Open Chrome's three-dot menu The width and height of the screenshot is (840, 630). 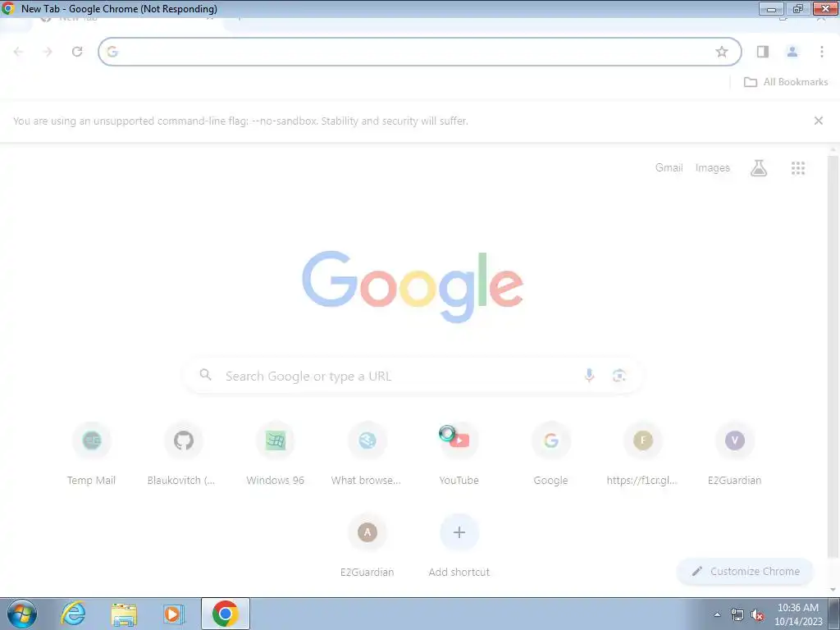coord(821,52)
